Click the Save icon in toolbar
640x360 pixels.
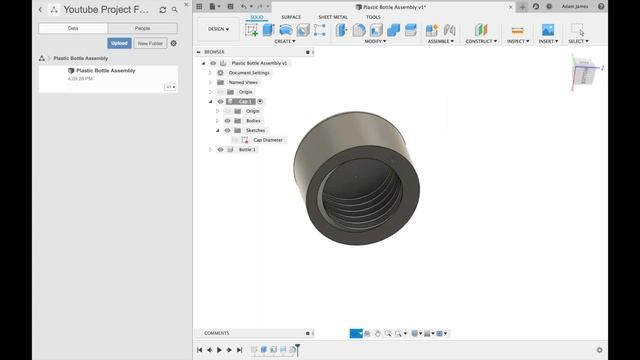[231, 7]
